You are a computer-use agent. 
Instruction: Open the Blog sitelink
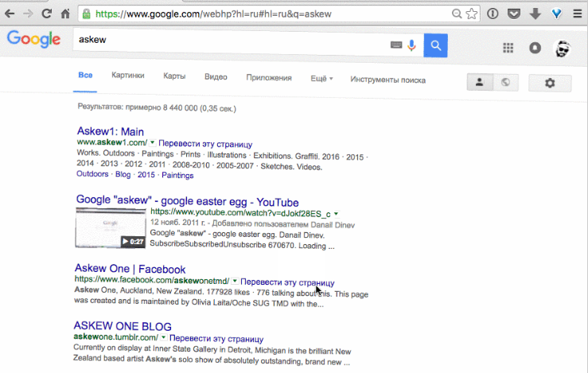click(123, 175)
